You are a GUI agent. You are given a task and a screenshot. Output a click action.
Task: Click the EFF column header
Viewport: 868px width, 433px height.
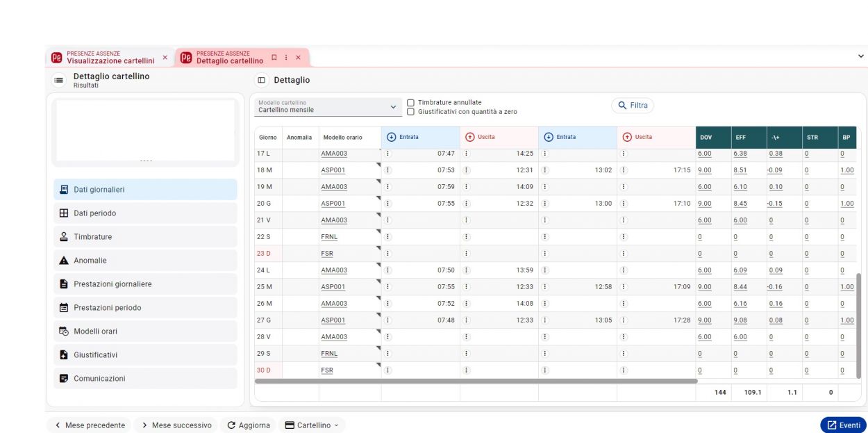749,137
